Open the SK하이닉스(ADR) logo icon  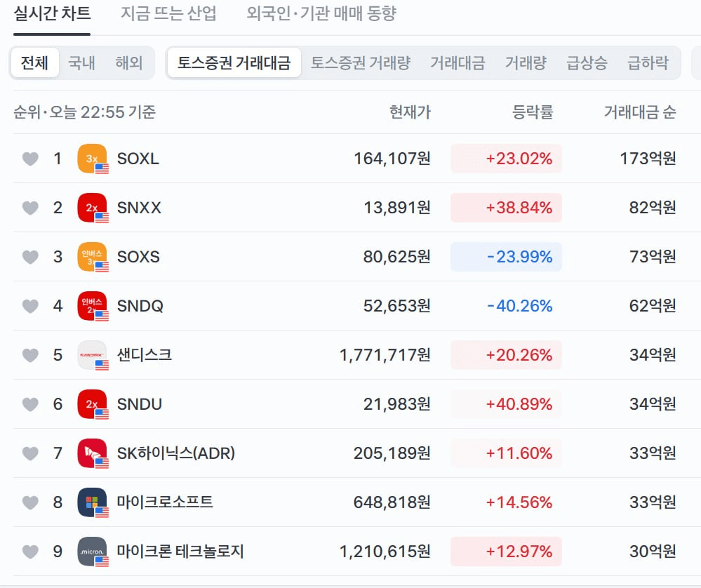click(93, 453)
